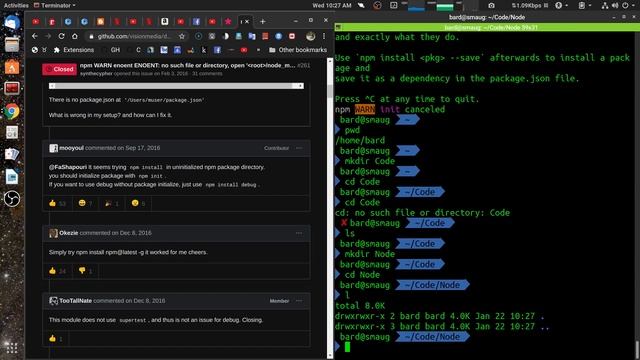Click the half-moon dark mode extension icon
The height and width of the screenshot is (360, 640).
click(x=226, y=36)
